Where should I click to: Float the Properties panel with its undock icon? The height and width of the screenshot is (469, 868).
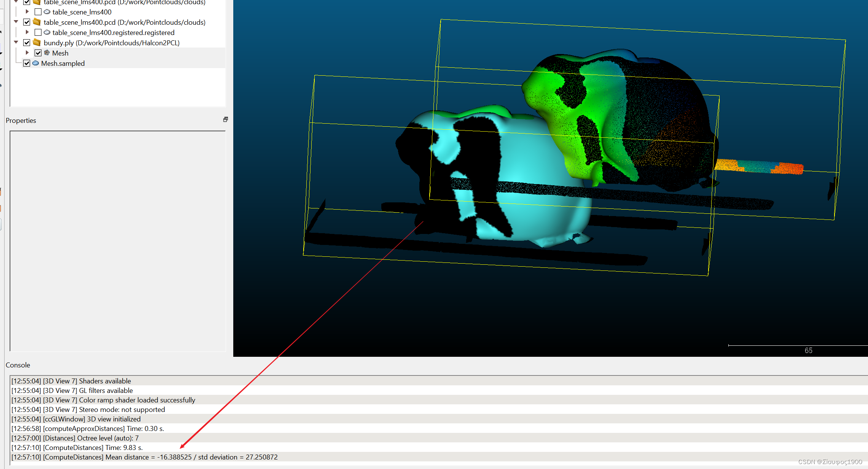pos(225,119)
